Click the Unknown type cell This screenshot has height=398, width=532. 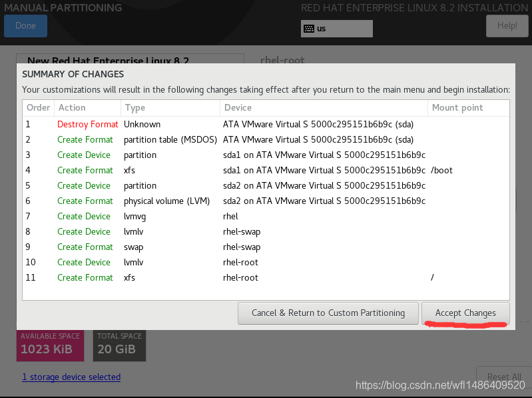pos(142,124)
